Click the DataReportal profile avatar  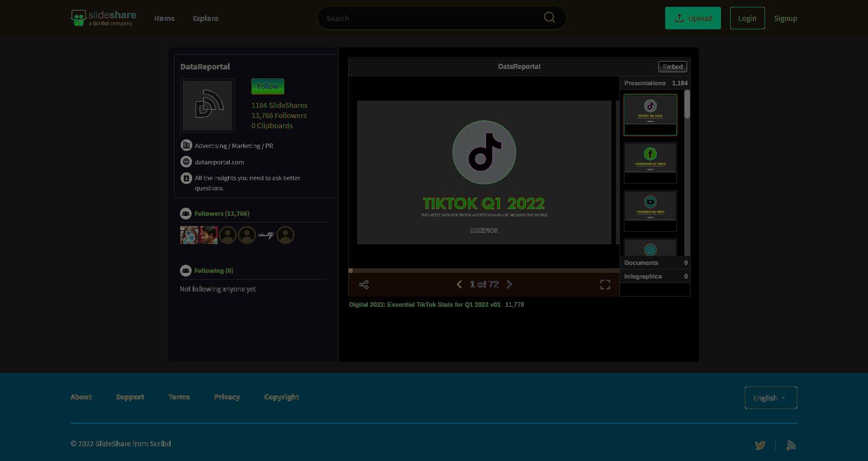coord(207,106)
